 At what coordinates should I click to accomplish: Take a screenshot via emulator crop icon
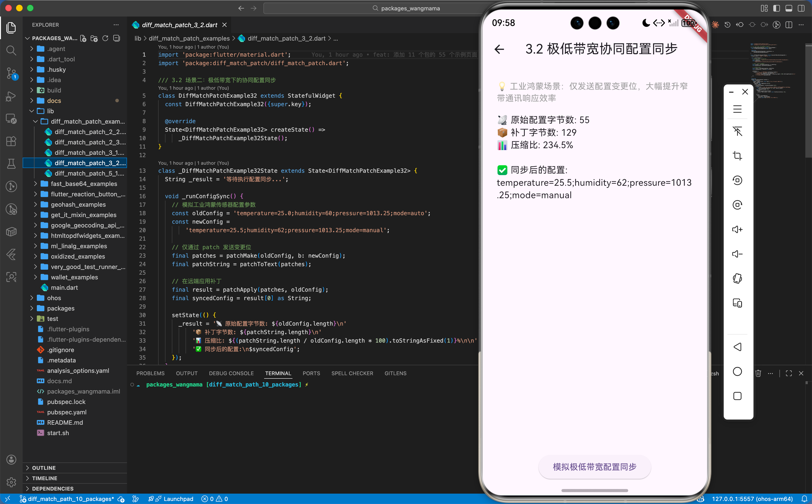tap(737, 155)
